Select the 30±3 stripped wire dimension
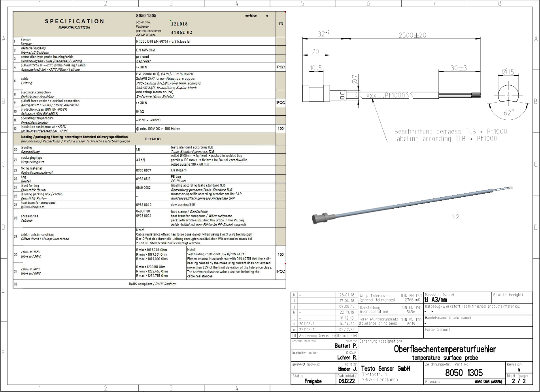This screenshot has height=392, width=540. click(x=459, y=68)
